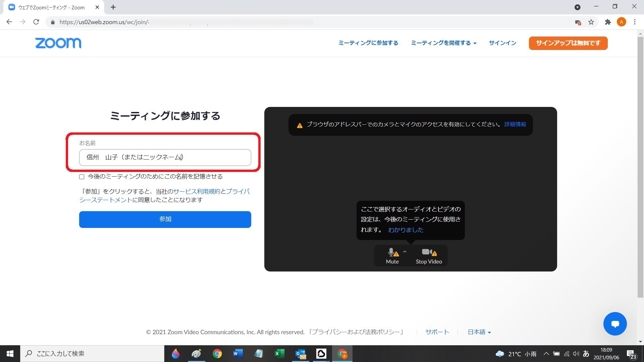This screenshot has height=362, width=644.
Task: Open the weather widget showing 21°C
Action: (516, 354)
